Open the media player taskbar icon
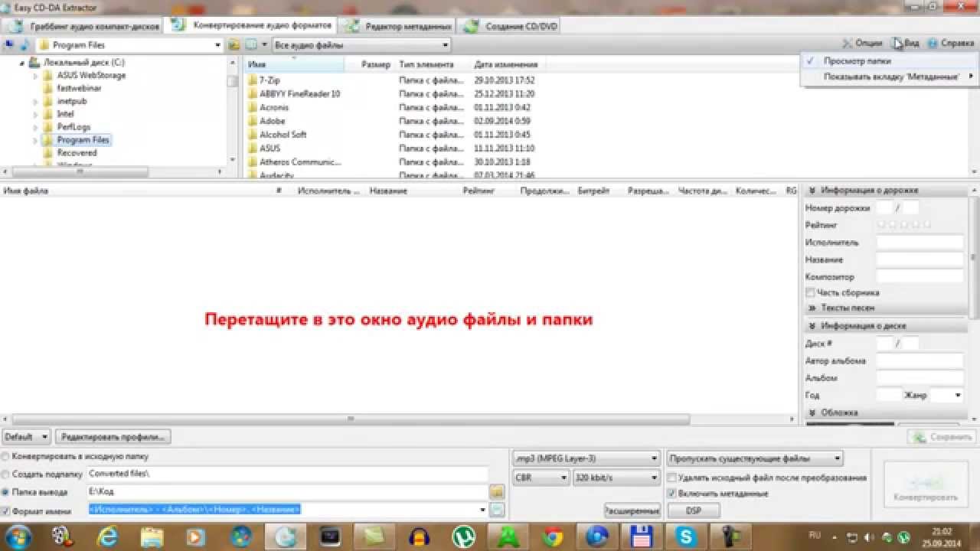980x551 pixels. pos(197,536)
